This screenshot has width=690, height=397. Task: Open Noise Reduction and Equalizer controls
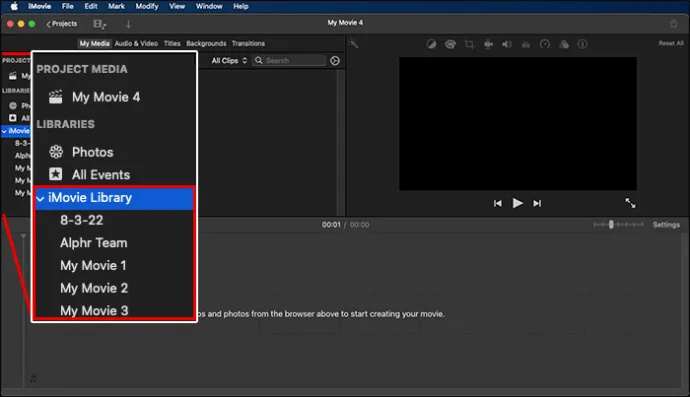[x=526, y=44]
